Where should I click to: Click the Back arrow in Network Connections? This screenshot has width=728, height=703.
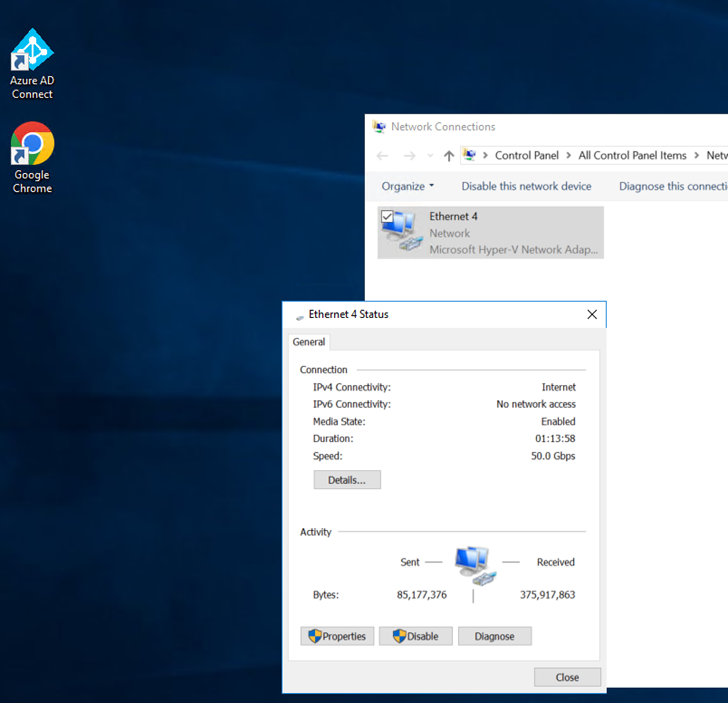(383, 155)
